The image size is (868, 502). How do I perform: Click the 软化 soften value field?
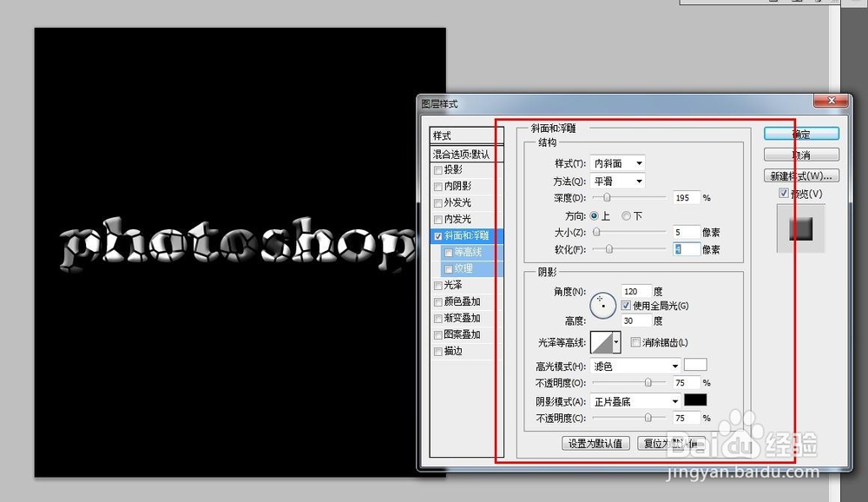[687, 249]
